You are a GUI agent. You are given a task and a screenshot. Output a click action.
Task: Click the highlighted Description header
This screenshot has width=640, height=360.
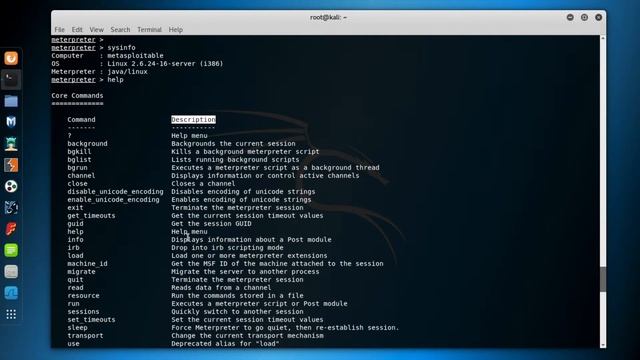click(193, 120)
